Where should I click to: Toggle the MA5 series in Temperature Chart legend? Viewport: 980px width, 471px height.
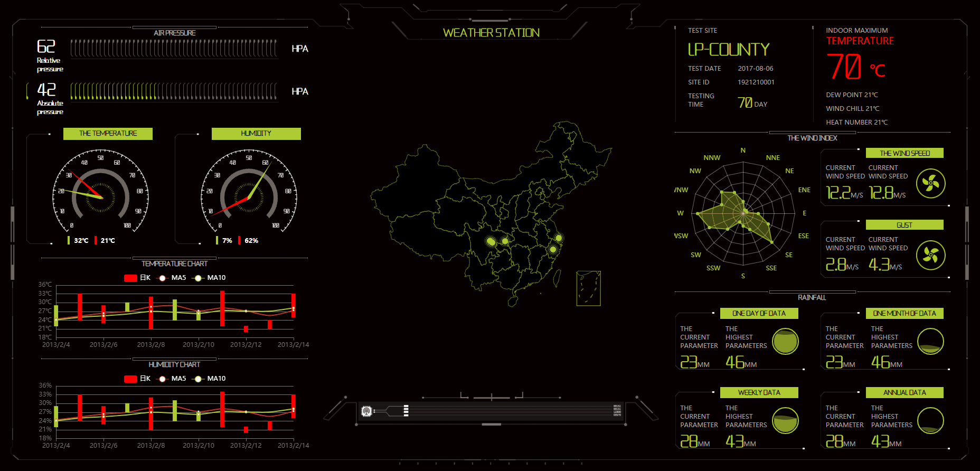pyautogui.click(x=172, y=278)
